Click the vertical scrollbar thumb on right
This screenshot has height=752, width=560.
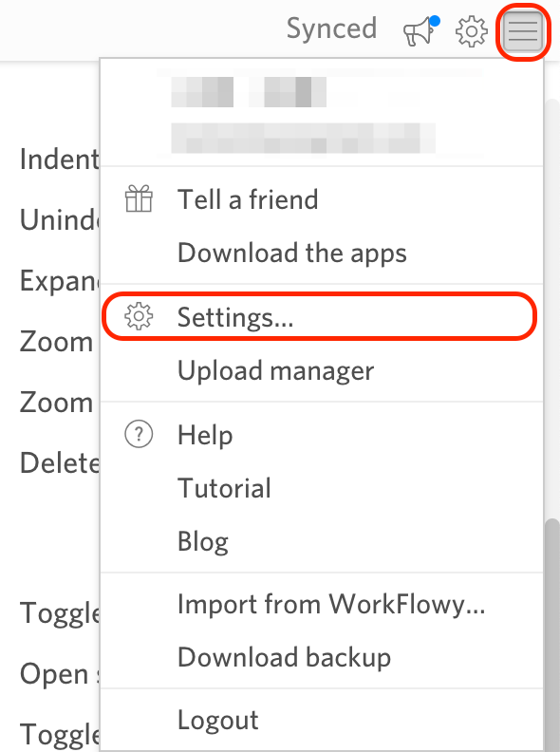tap(553, 634)
